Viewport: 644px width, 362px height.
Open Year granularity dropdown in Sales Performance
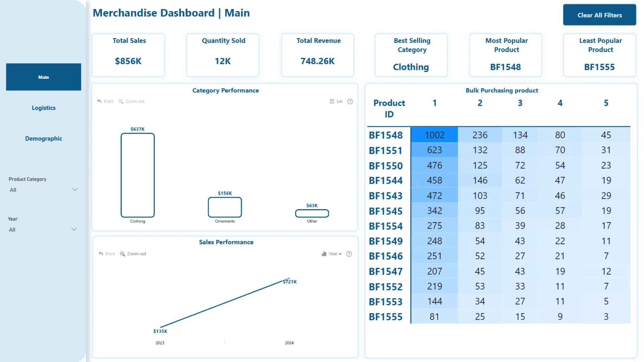click(331, 254)
